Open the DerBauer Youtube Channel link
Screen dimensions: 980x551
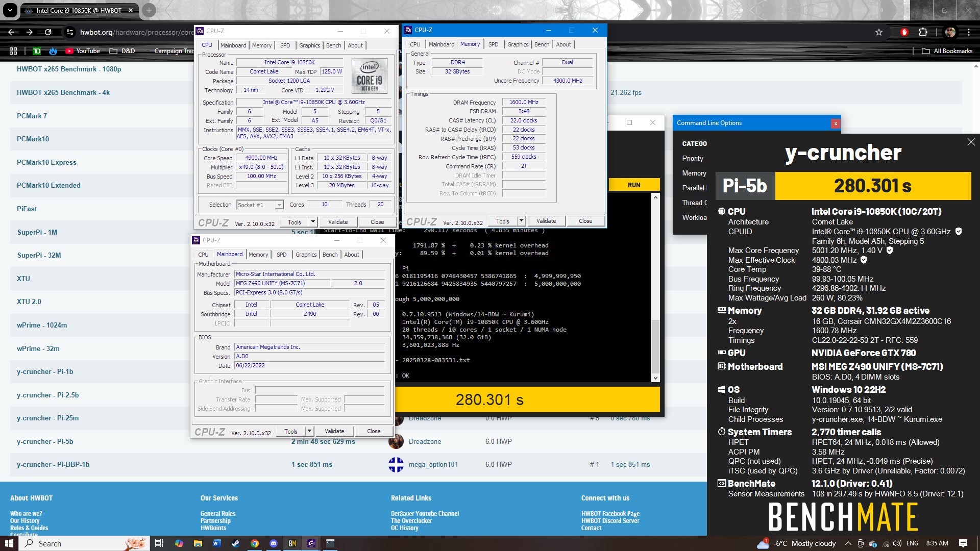click(425, 514)
